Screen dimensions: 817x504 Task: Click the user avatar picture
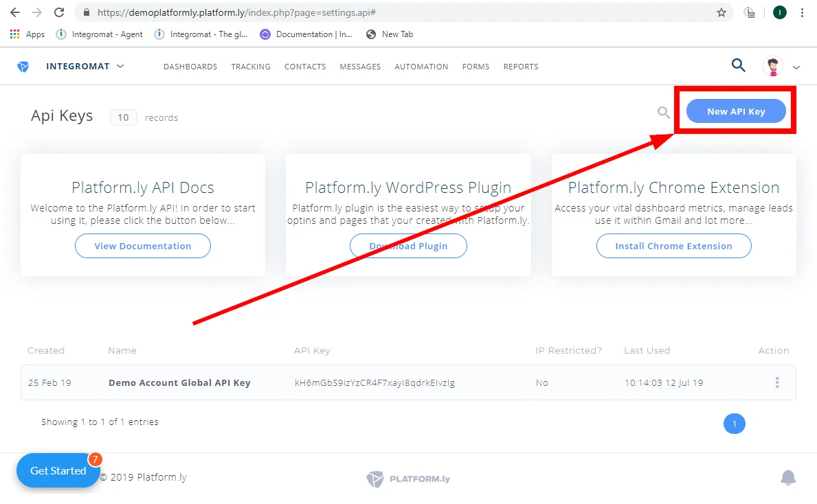773,67
